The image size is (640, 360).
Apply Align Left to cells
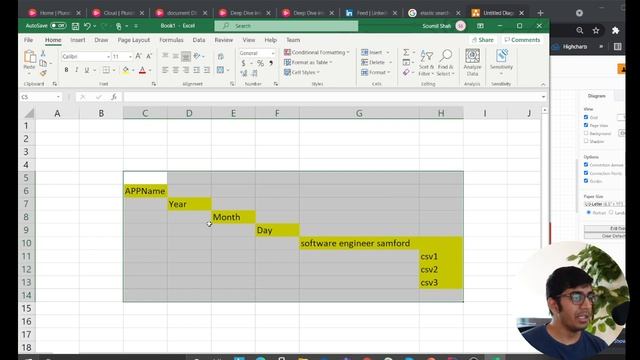coord(165,70)
